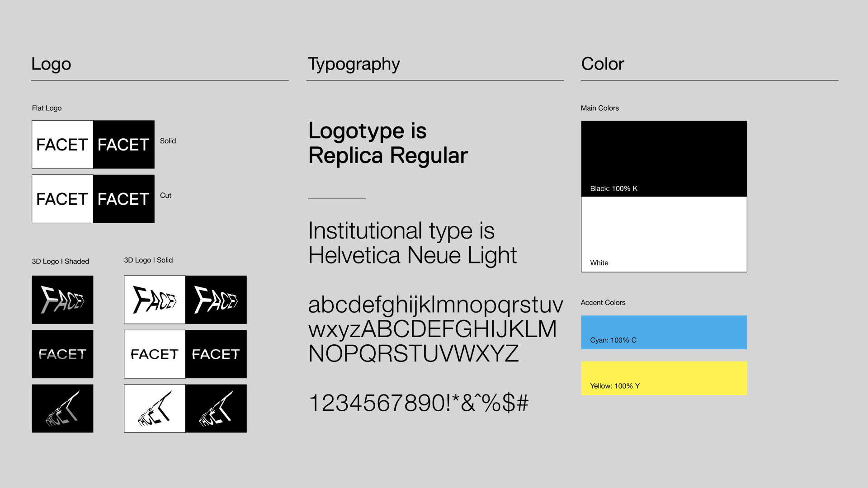This screenshot has width=868, height=488.
Task: Click the Solid label beside flat logo
Action: (168, 141)
